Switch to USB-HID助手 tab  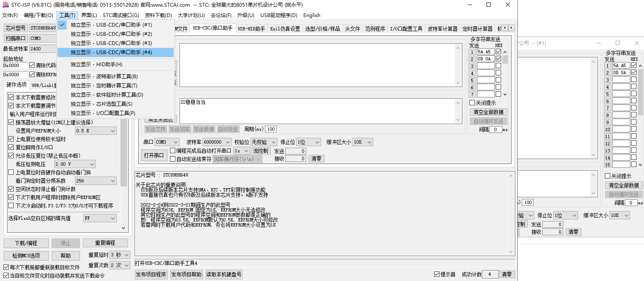[x=251, y=29]
